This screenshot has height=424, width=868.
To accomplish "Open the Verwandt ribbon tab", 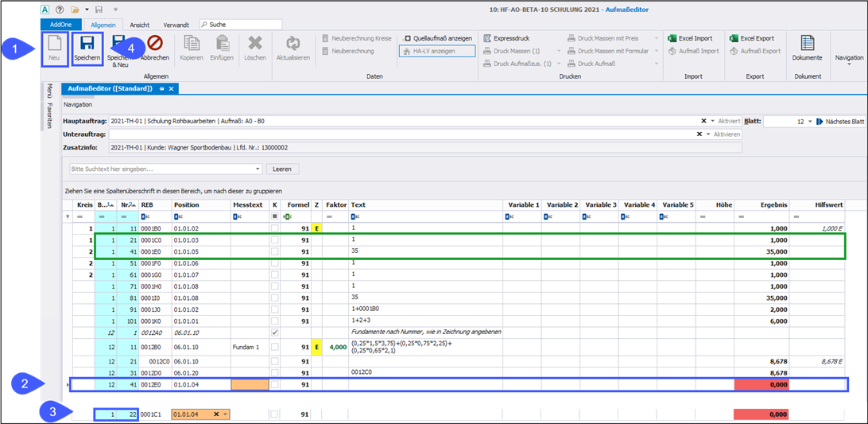I will [x=176, y=25].
